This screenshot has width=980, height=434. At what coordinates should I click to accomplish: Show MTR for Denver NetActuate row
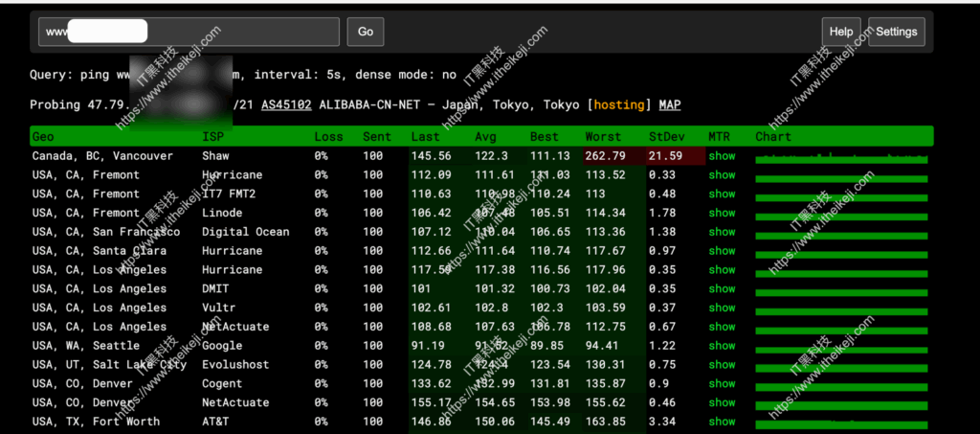pos(722,402)
